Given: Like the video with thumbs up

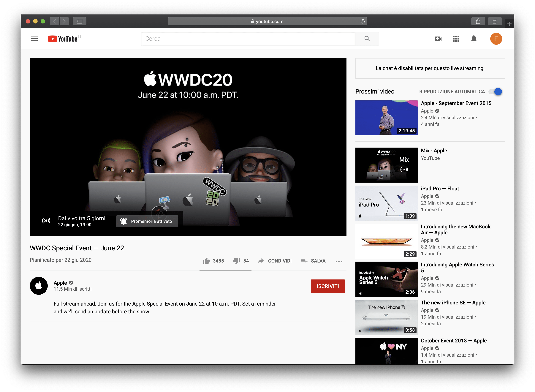Looking at the screenshot, I should pyautogui.click(x=206, y=261).
